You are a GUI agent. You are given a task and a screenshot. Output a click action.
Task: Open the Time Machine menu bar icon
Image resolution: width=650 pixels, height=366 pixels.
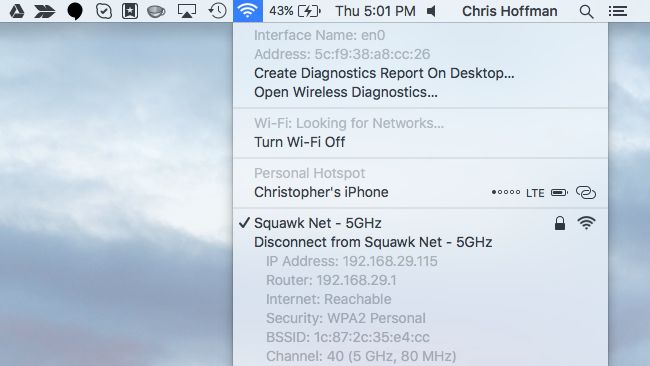[x=217, y=11]
